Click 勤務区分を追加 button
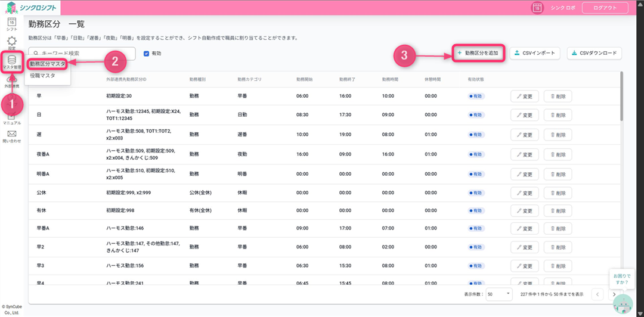Screen dimensions: 644x317 478,54
